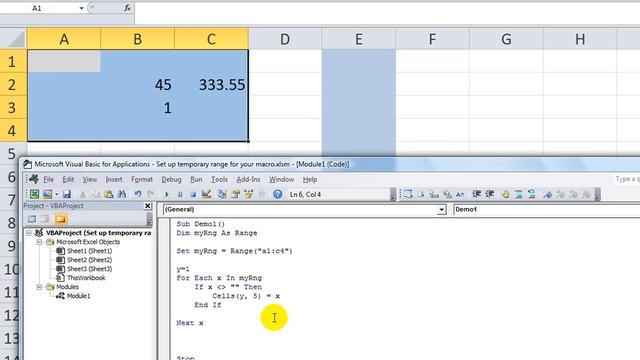Open Edit toolbar options arrow at its right end

597,195
